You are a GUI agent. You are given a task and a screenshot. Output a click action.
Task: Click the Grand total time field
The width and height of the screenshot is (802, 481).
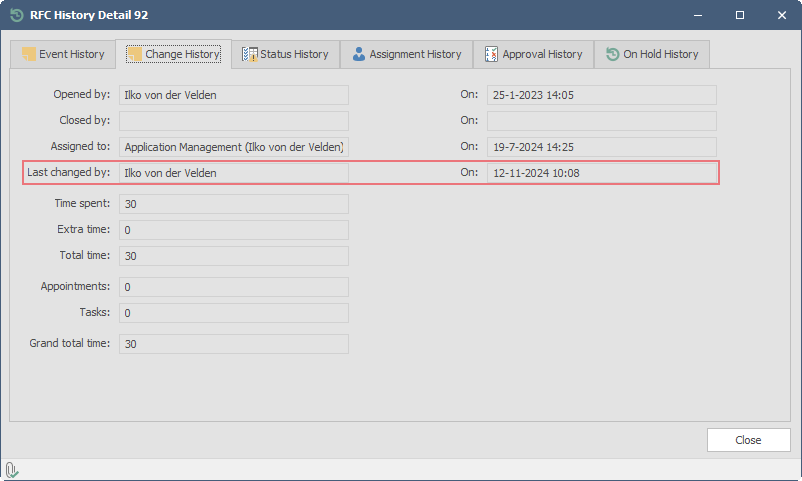(x=233, y=344)
